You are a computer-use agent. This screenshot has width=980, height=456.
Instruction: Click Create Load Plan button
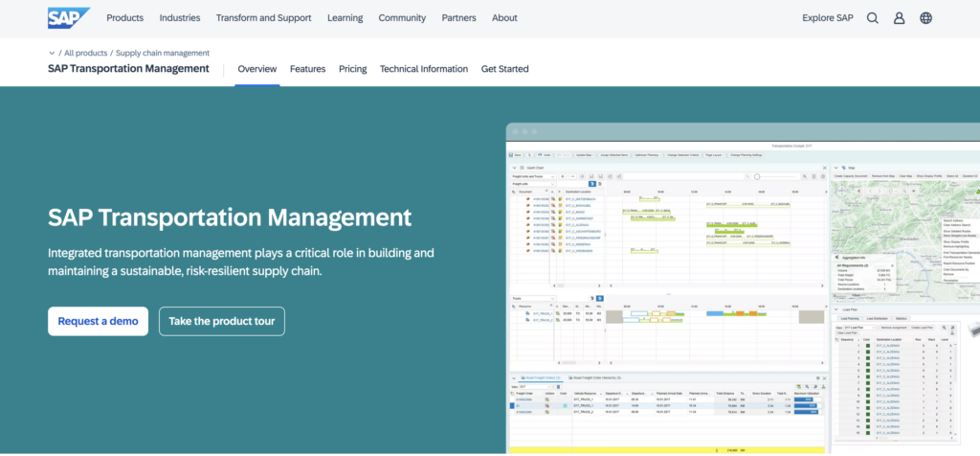[x=922, y=328]
